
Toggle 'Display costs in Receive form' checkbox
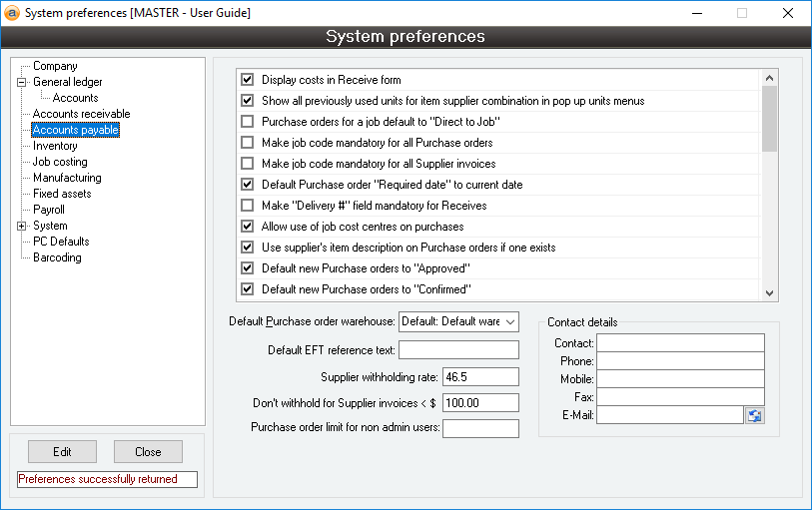pyautogui.click(x=247, y=80)
